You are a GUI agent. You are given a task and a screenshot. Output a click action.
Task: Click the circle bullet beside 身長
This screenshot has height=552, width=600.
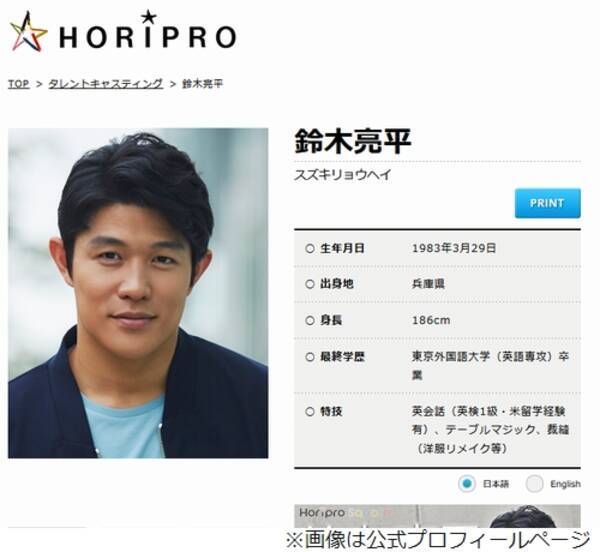coord(310,320)
